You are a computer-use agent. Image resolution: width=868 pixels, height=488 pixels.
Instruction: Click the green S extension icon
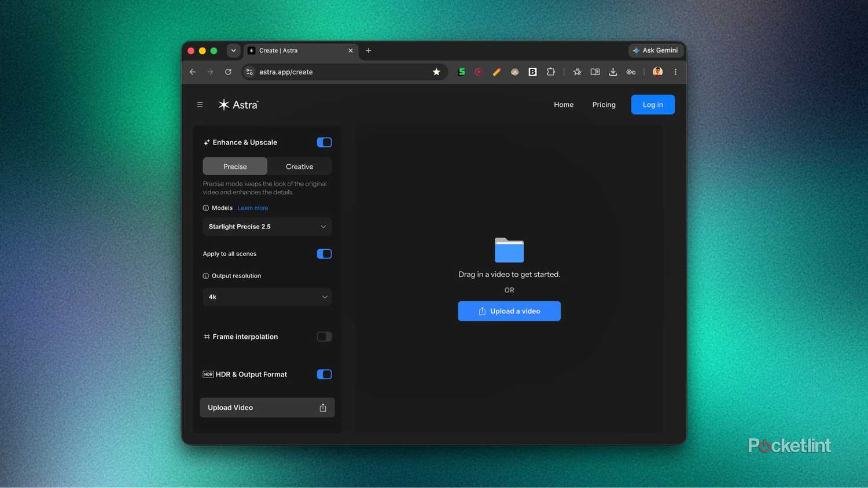(461, 72)
